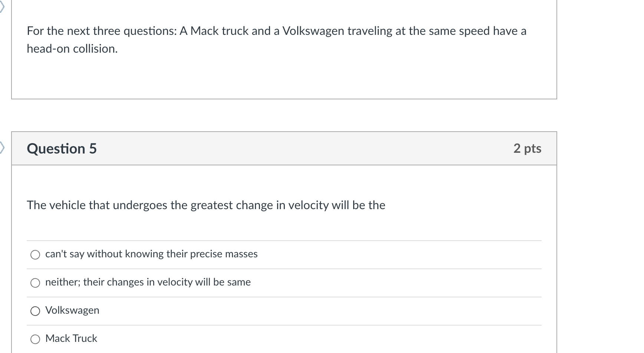The width and height of the screenshot is (644, 353).
Task: Choose the neither; changes in velocity same option
Action: [x=35, y=283]
